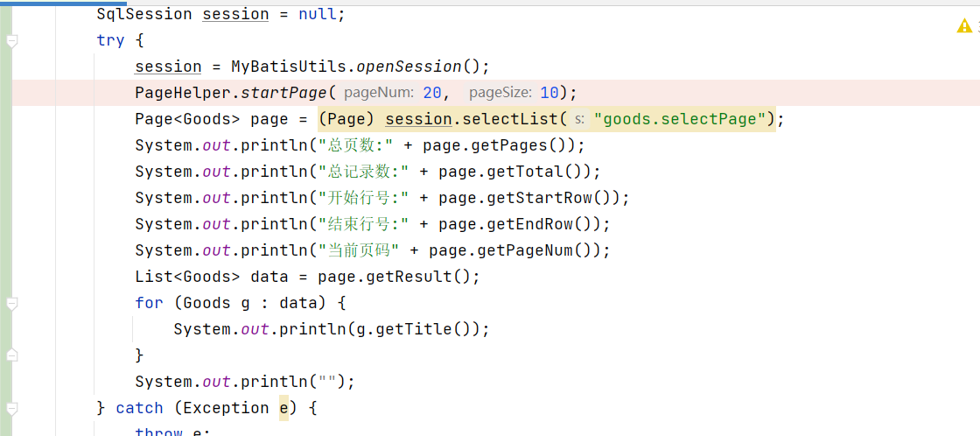Image resolution: width=980 pixels, height=436 pixels.
Task: Click the SqlSession type name
Action: 144,14
